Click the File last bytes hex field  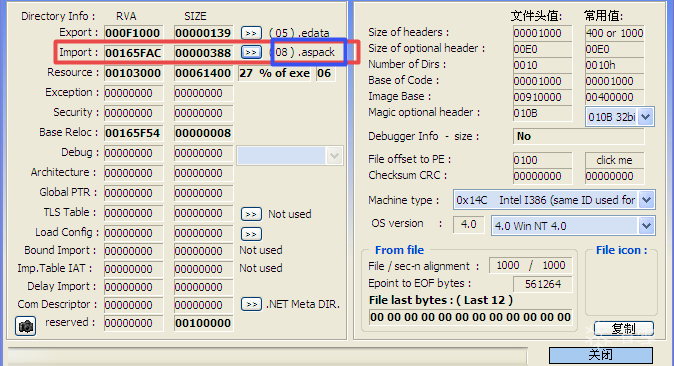click(x=470, y=317)
